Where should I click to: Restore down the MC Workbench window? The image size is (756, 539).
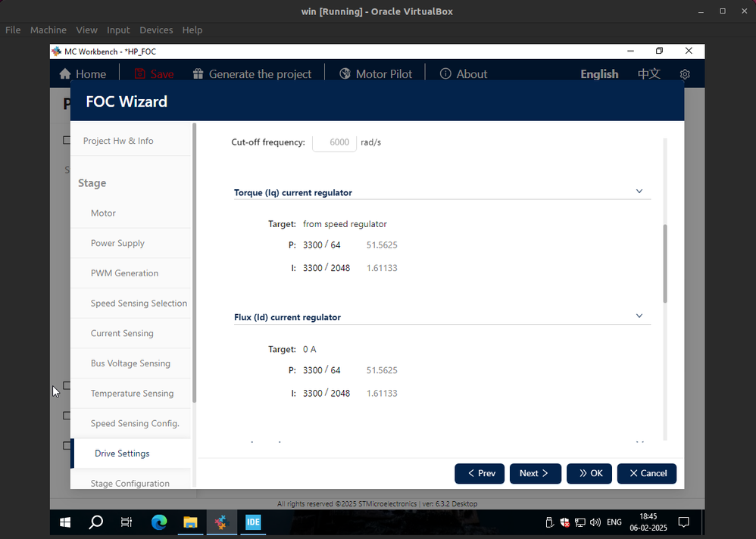(660, 51)
